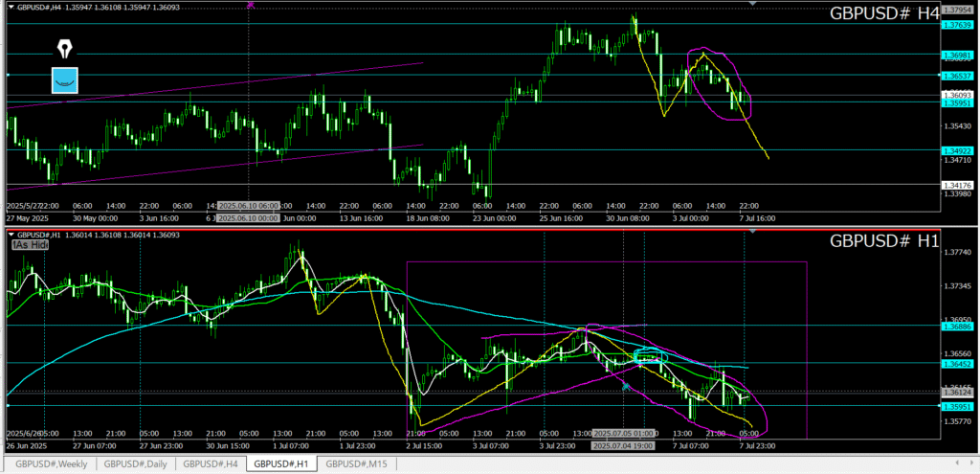980x474 pixels.
Task: Click the magenta ellipse on the H4 chart
Action: pyautogui.click(x=720, y=83)
